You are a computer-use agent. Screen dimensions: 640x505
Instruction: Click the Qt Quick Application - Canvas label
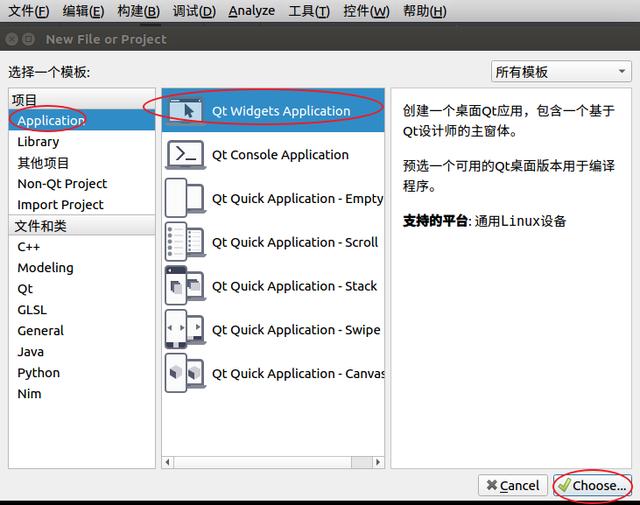[x=298, y=374]
